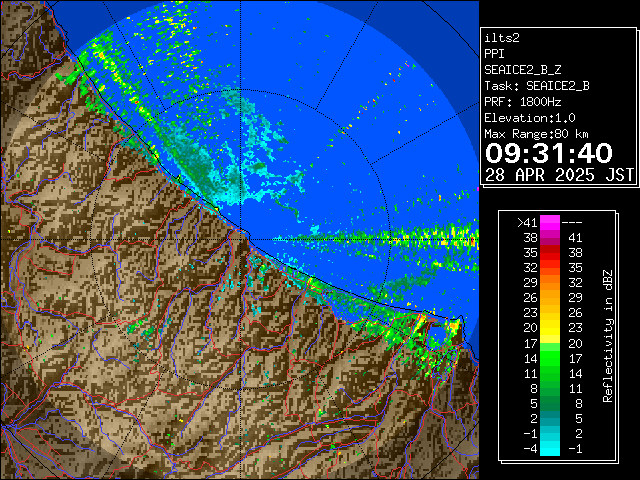Click the magenta >41 dBZ color swatch
The width and height of the screenshot is (640, 480).
point(550,222)
